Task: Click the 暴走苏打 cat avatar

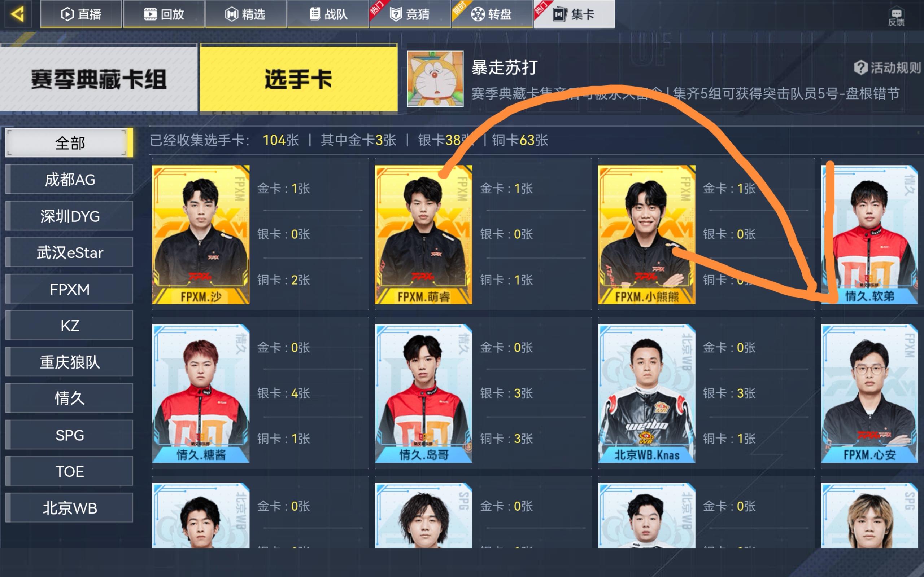Action: (x=435, y=79)
